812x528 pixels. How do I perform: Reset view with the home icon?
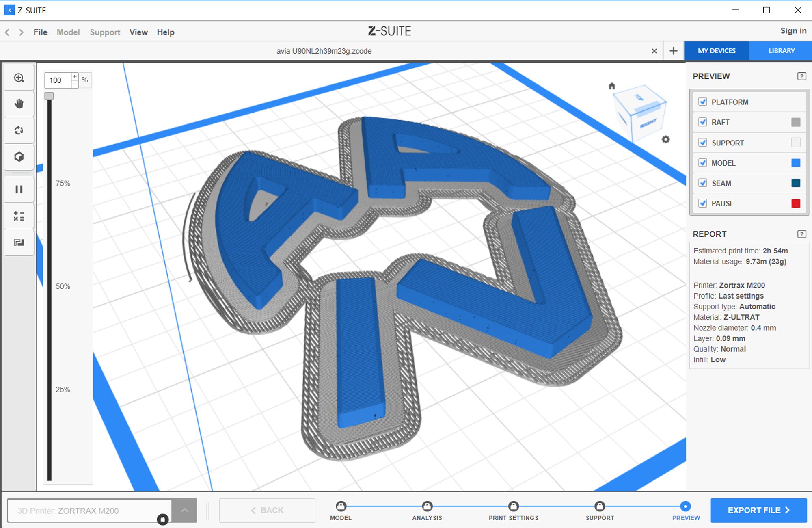point(612,86)
